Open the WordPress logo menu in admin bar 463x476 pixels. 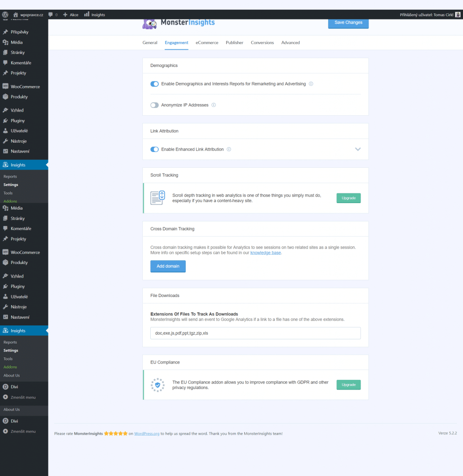(5, 14)
